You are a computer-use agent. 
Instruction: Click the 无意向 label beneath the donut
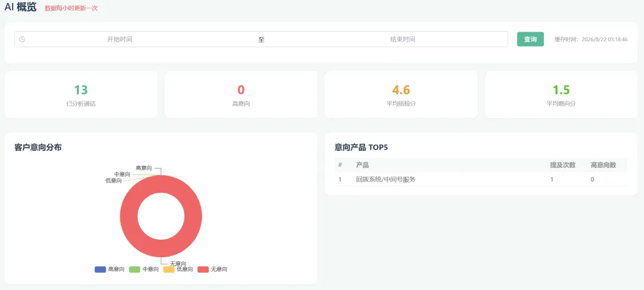tap(178, 263)
